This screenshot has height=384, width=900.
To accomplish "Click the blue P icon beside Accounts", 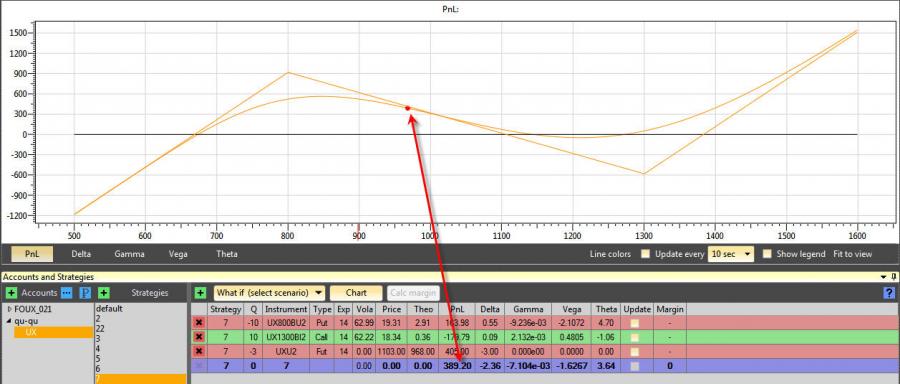I will (x=85, y=293).
